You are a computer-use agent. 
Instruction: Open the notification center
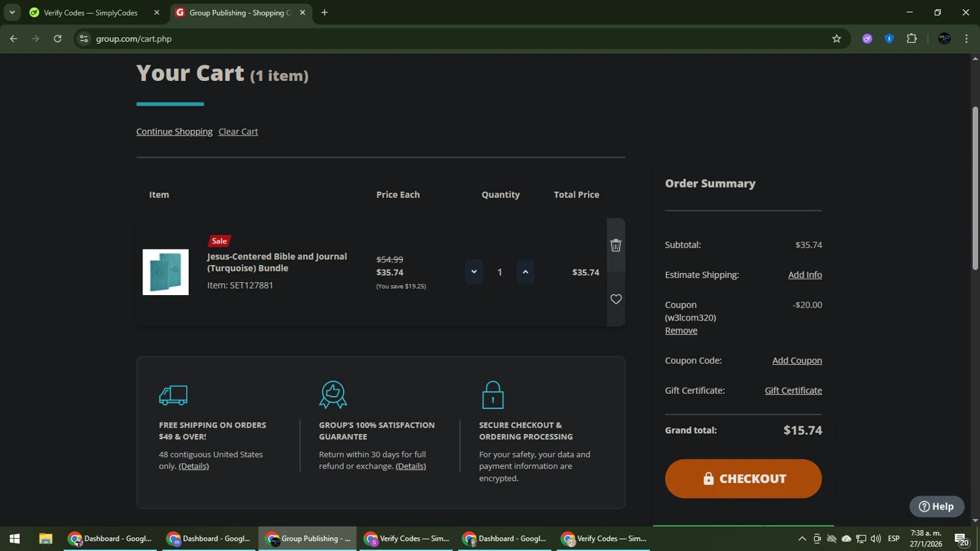962,539
